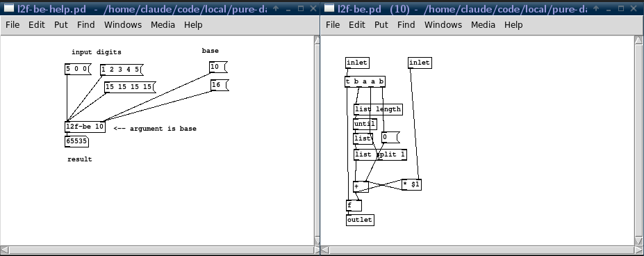
Task: Open Edit menu in l2f-be.pd window
Action: pyautogui.click(x=357, y=24)
